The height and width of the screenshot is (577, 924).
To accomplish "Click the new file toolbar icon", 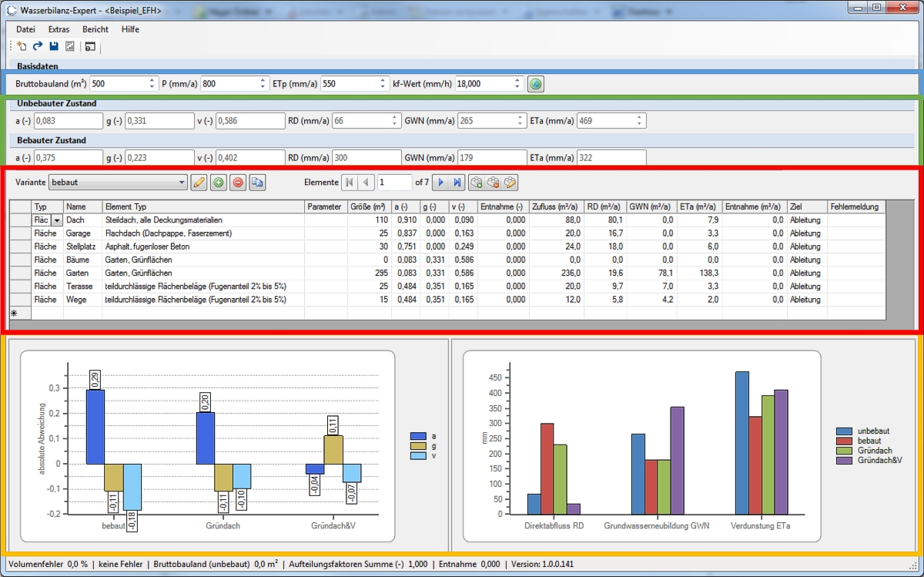I will tap(22, 46).
